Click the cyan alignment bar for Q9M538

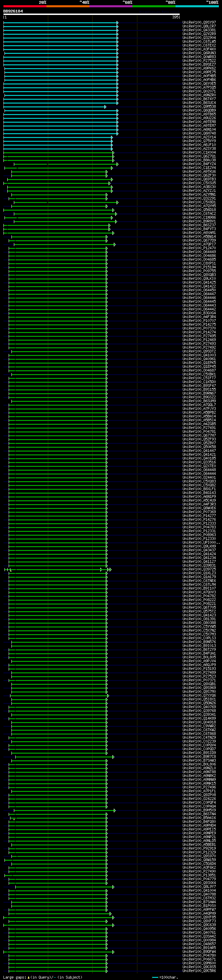55,107
